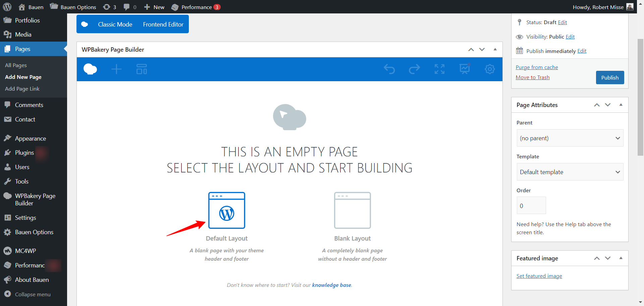Move WPBakery Page Builder panel down
This screenshot has width=644, height=306.
(x=482, y=50)
